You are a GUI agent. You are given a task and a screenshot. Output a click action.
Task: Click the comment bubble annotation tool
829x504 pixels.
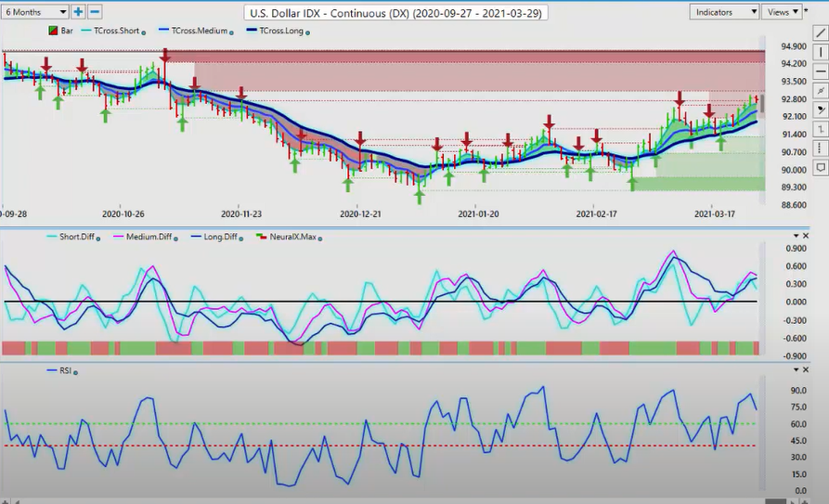pyautogui.click(x=821, y=167)
